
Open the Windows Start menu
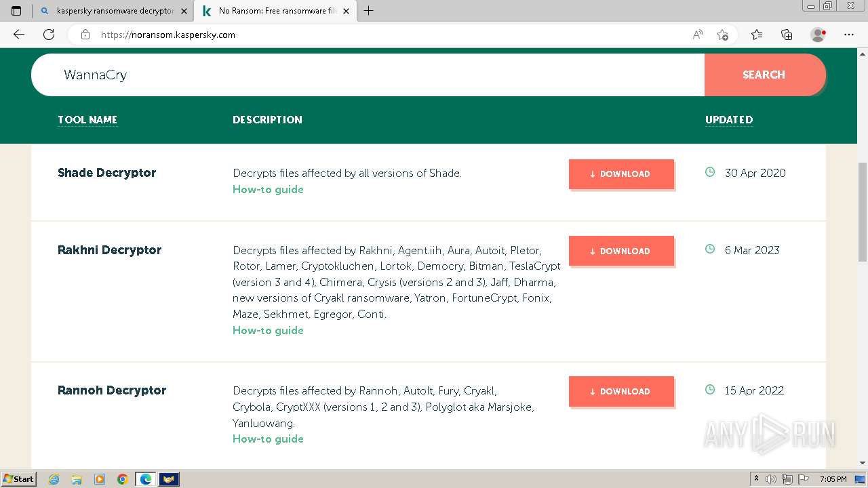[19, 479]
